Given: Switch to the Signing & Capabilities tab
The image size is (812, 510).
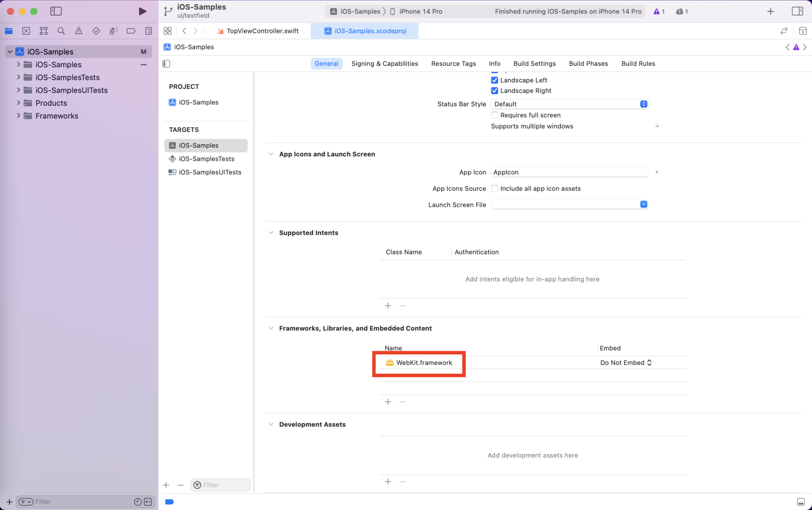Looking at the screenshot, I should tap(384, 63).
